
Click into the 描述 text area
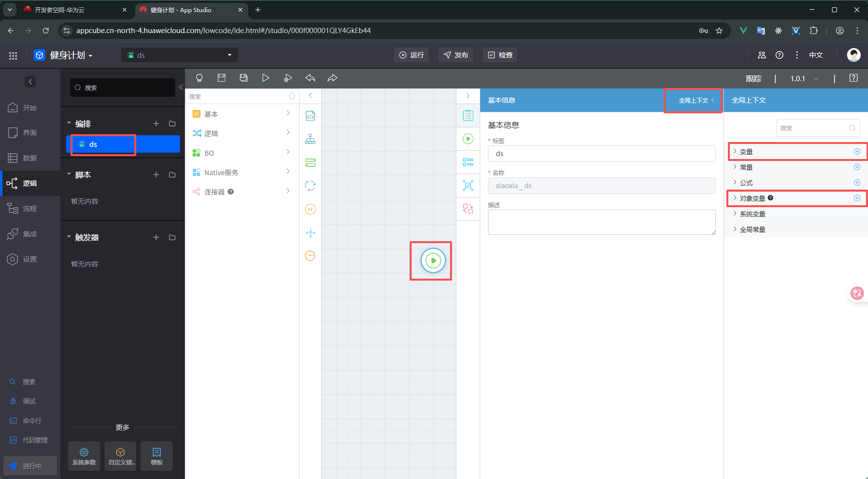coord(601,222)
